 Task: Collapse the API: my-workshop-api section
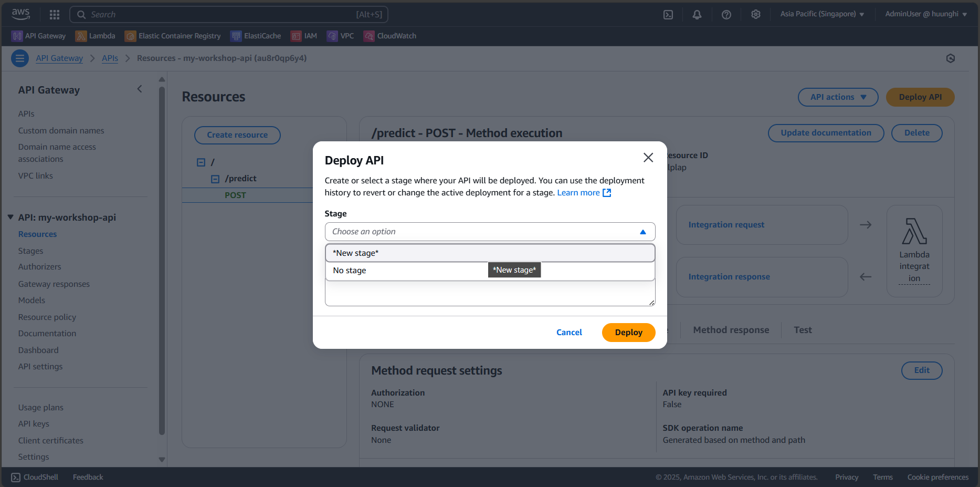(x=10, y=217)
